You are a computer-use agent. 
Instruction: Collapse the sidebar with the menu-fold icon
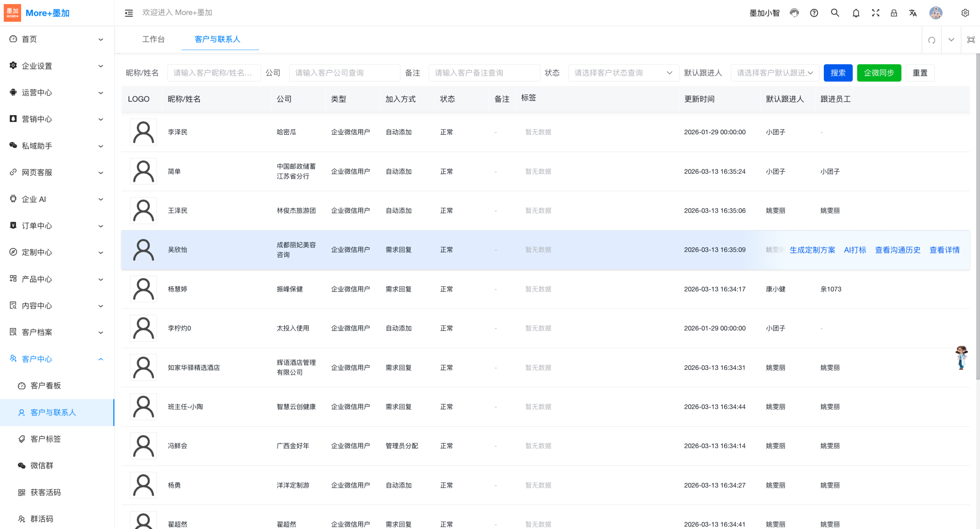pyautogui.click(x=129, y=13)
